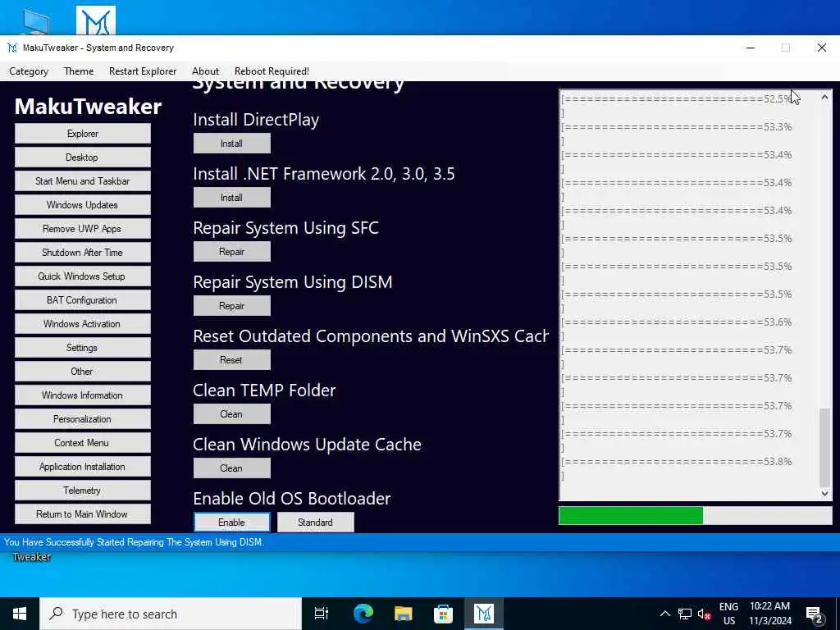Open the Windows Updates category

point(83,204)
